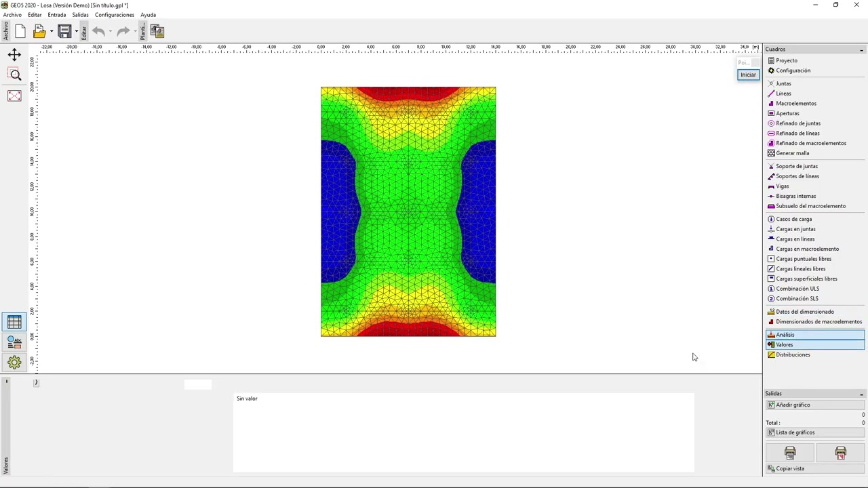The image size is (868, 488).
Task: Open Refinado de juntas frame
Action: click(815, 123)
